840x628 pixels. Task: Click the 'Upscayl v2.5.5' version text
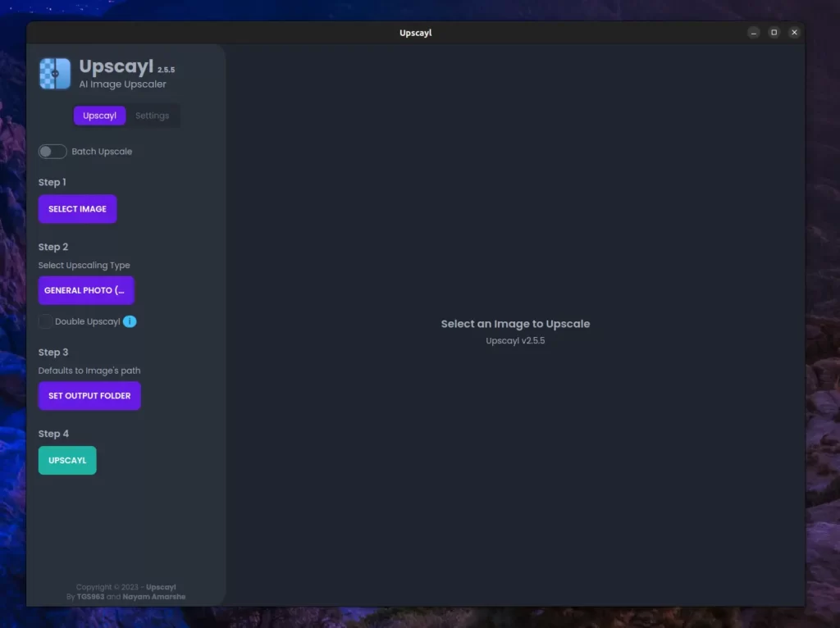point(515,340)
